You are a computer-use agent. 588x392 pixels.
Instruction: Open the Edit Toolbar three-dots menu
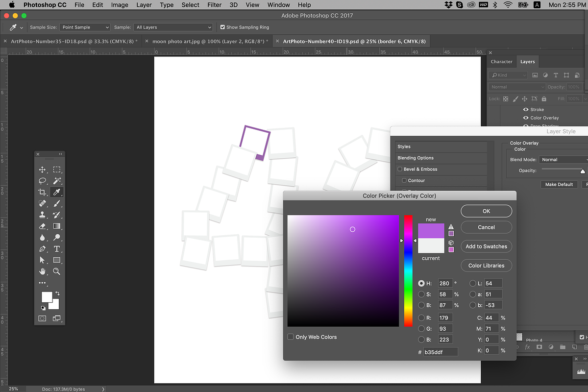click(43, 283)
